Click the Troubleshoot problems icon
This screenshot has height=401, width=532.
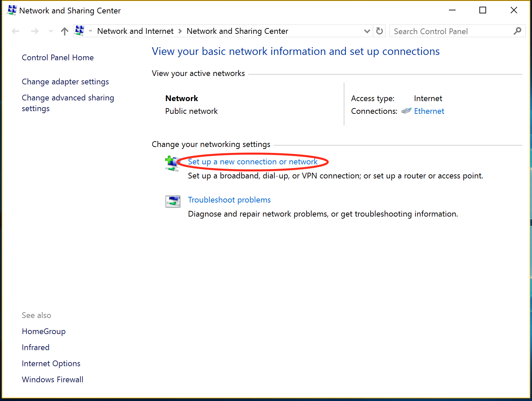[x=173, y=202]
